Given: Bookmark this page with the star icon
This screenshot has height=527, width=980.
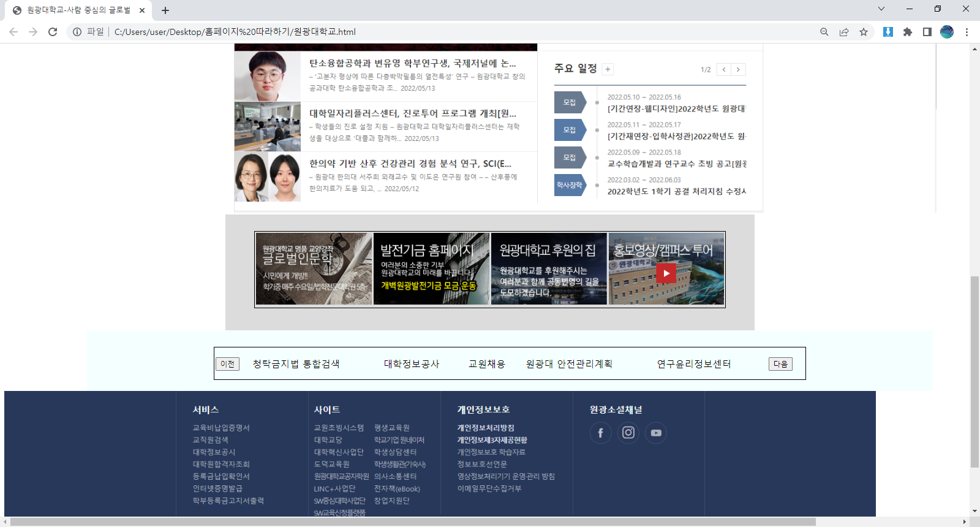Looking at the screenshot, I should tap(864, 32).
